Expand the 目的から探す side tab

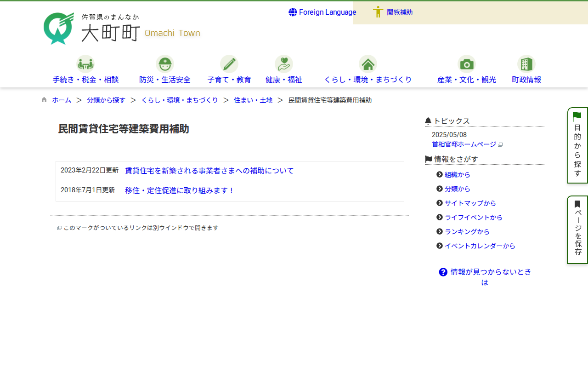tap(577, 145)
